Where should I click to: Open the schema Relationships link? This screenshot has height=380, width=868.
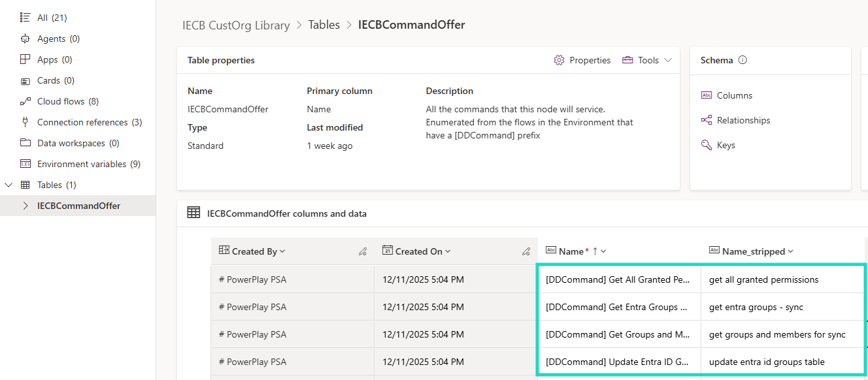pyautogui.click(x=743, y=120)
